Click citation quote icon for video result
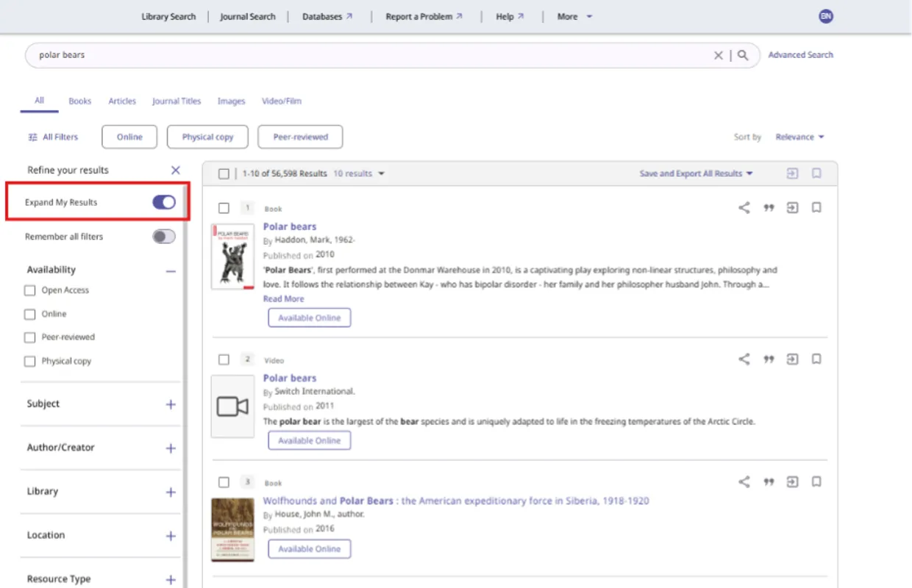 [769, 359]
